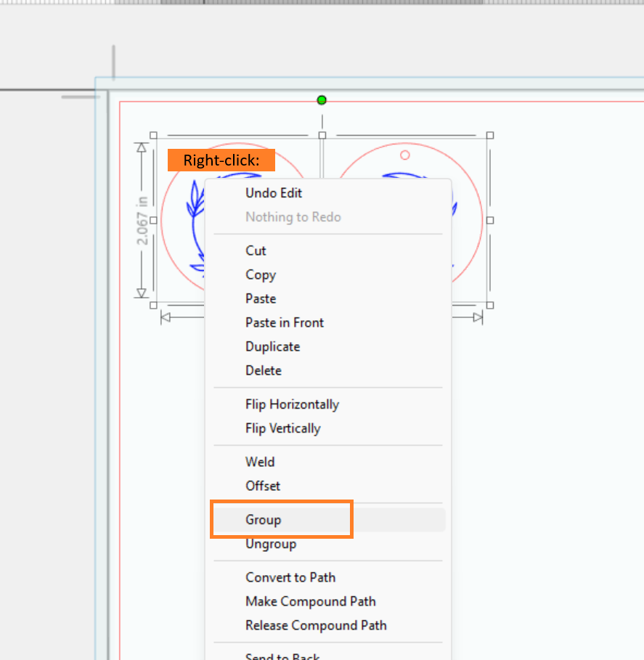Choose Undo Edit in context menu
644x660 pixels.
(328, 193)
